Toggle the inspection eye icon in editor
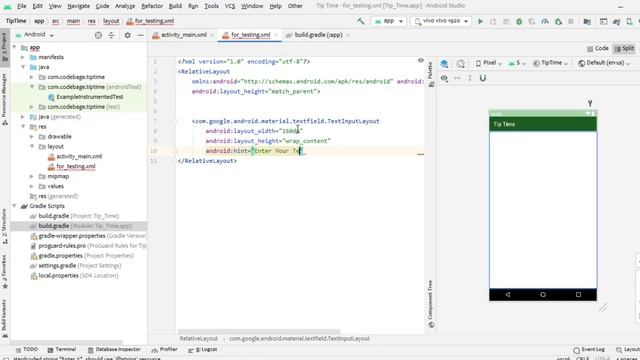Viewport: 640px width, 360px height. tap(420, 60)
